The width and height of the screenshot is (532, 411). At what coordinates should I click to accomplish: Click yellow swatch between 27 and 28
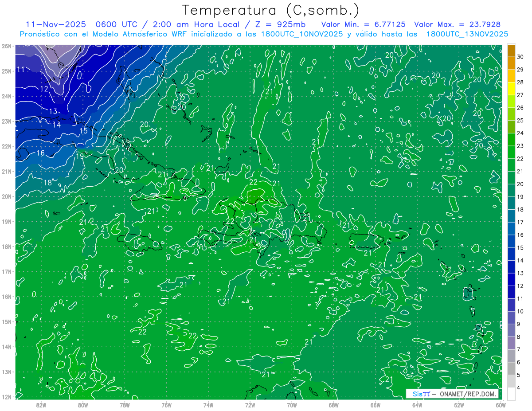tap(512, 89)
